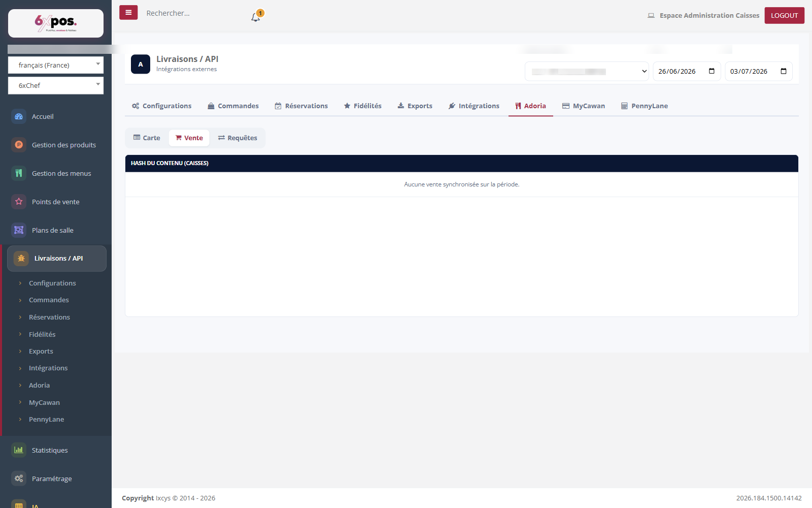Open calendar picker for start date 26/06/2026

tap(712, 71)
